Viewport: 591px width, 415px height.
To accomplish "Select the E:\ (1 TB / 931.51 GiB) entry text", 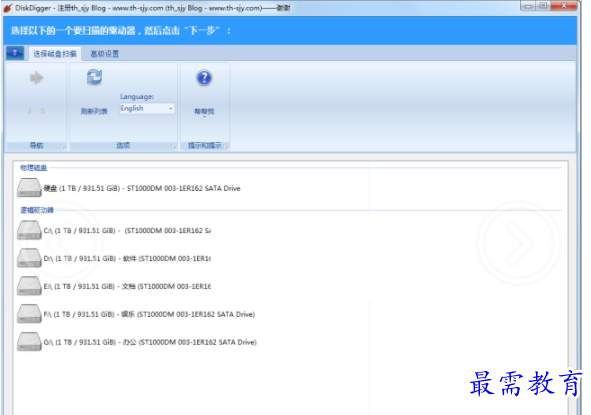I will click(x=127, y=286).
